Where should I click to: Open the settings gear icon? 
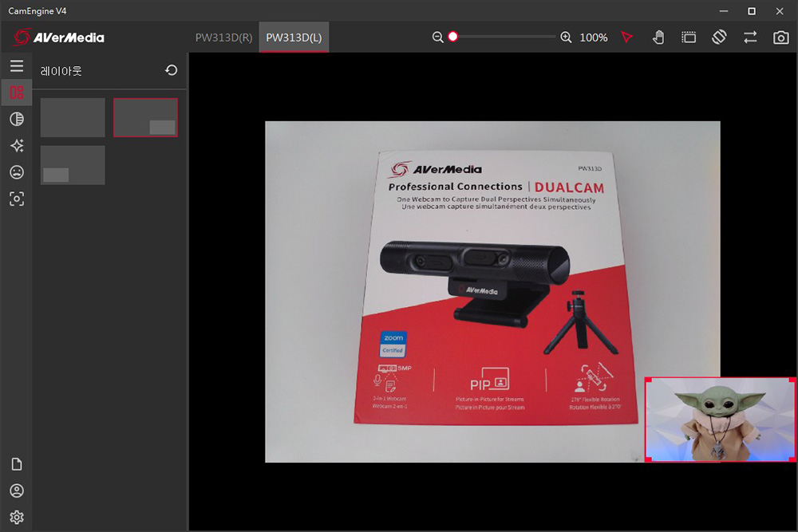[x=17, y=518]
